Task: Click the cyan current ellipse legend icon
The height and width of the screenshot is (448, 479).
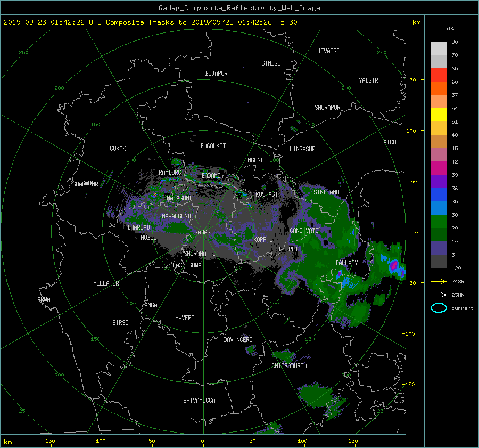Action: (439, 308)
